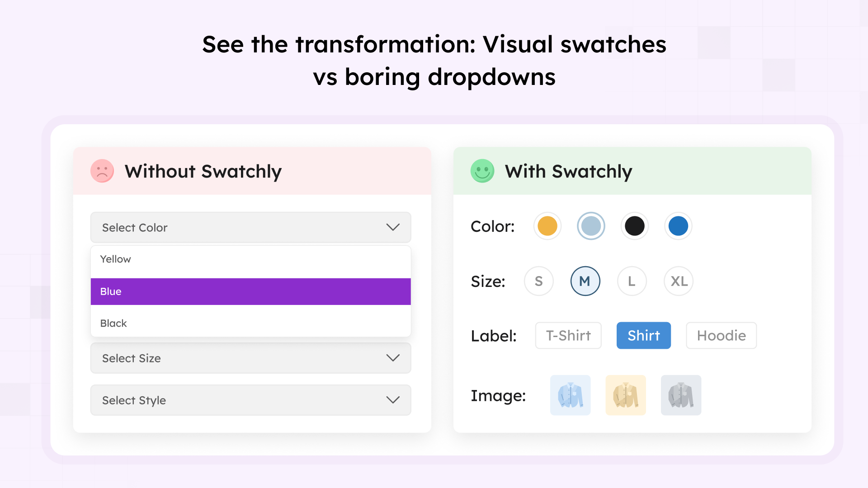The image size is (868, 488).
Task: Select the blue jacket image thumbnail
Action: tap(570, 395)
